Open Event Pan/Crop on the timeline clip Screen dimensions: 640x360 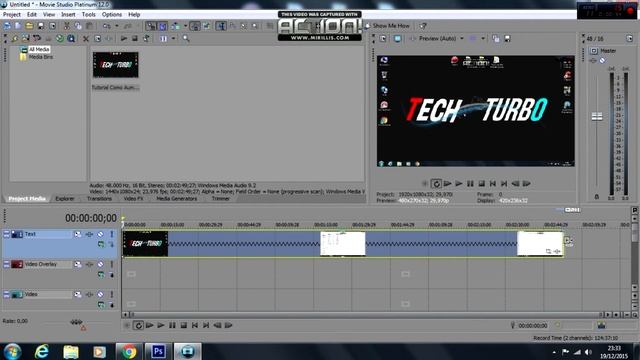pos(548,251)
